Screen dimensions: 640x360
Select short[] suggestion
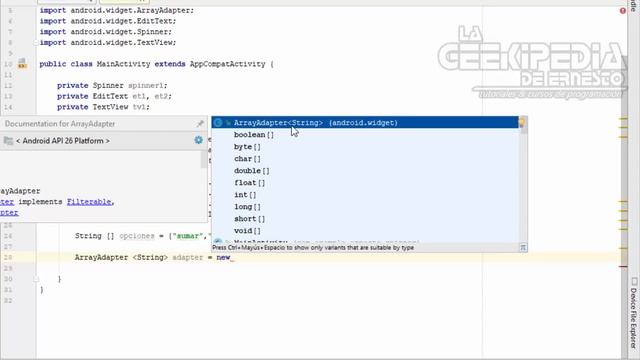[365, 219]
